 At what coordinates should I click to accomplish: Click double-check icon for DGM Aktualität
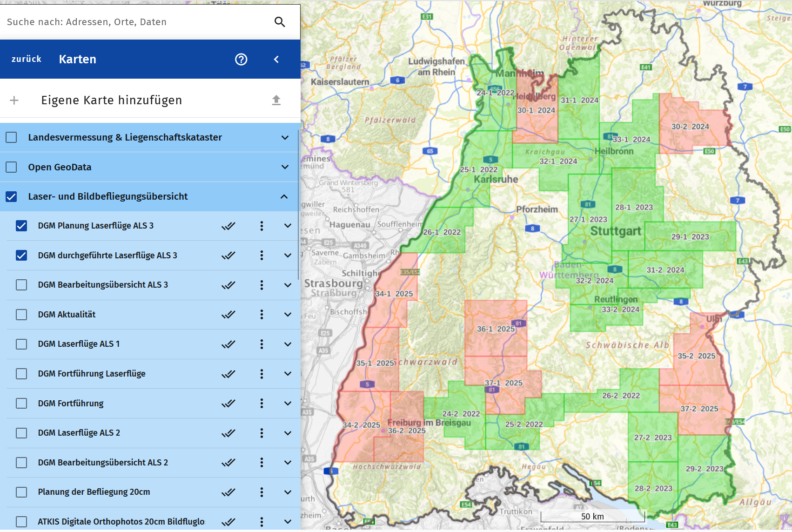[x=228, y=315]
